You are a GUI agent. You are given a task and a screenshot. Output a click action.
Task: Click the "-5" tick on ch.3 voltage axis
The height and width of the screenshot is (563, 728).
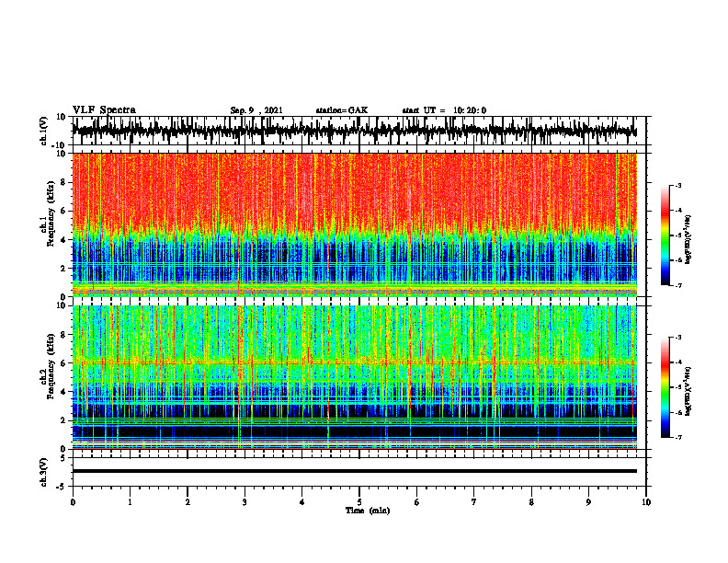pyautogui.click(x=62, y=487)
